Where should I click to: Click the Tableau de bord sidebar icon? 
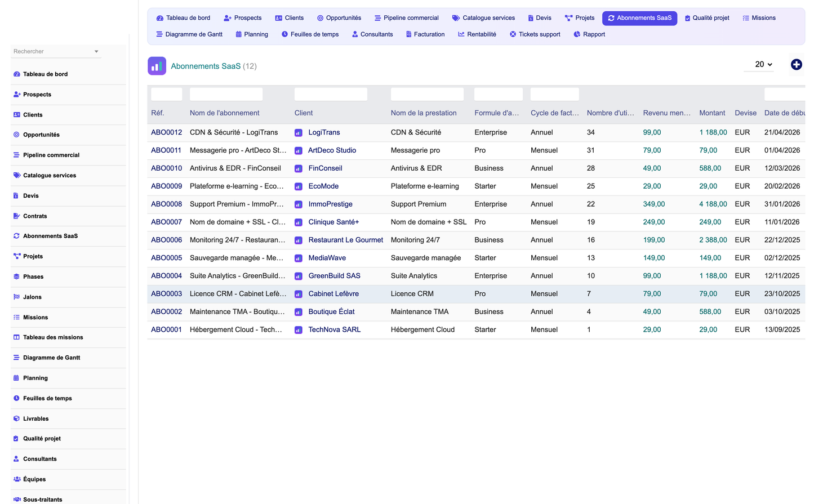tap(16, 74)
